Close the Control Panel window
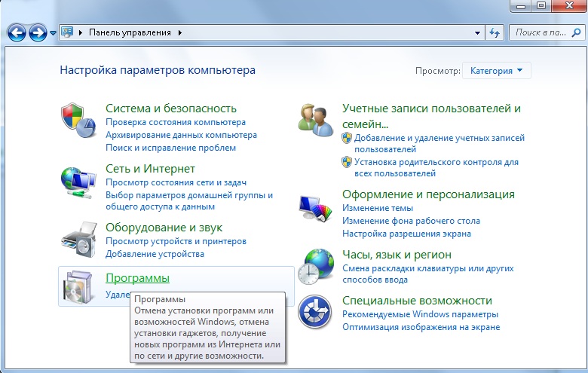 pos(569,5)
